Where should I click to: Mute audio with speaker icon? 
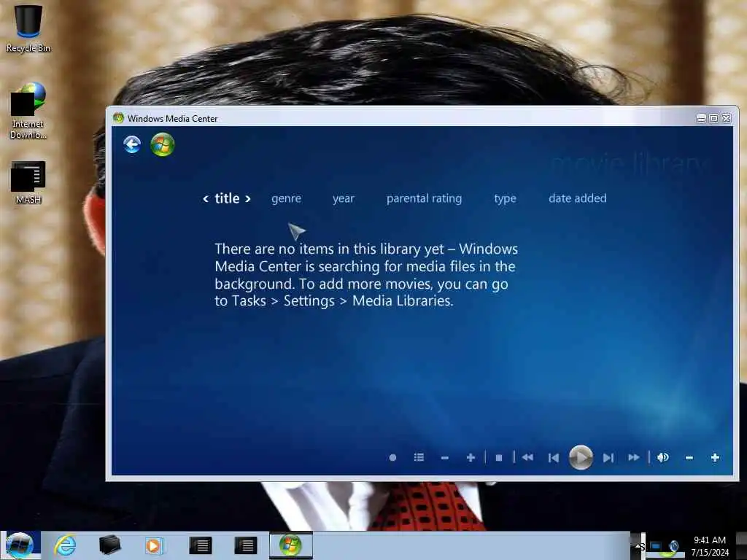[x=662, y=458]
